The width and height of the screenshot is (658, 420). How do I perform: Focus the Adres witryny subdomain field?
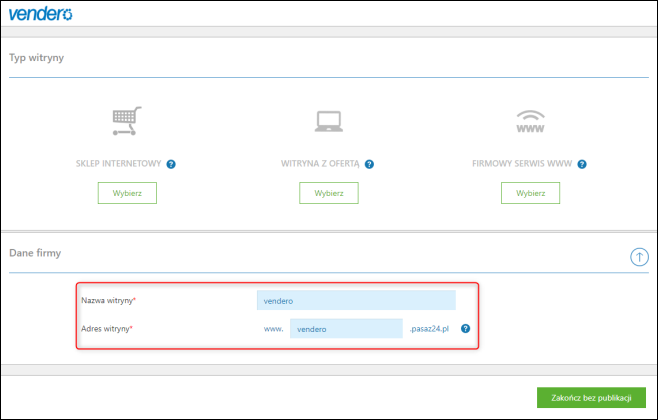tap(346, 329)
